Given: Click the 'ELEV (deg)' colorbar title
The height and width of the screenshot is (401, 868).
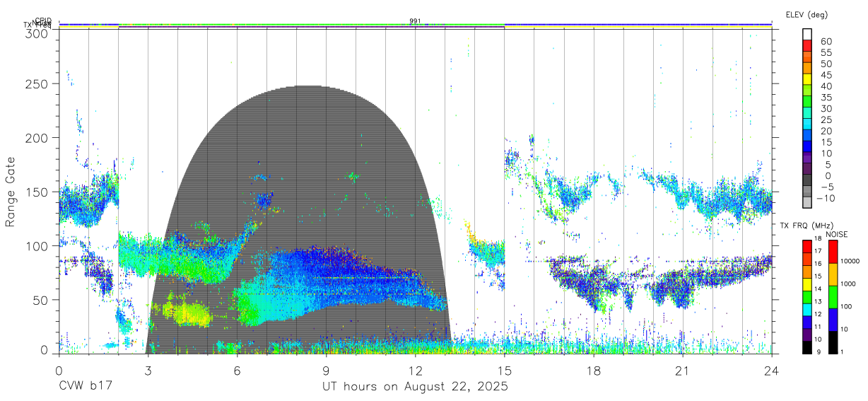Looking at the screenshot, I should (x=807, y=14).
